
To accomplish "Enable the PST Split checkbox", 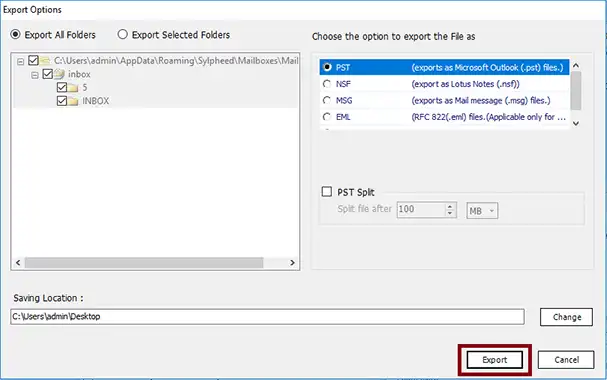I will pyautogui.click(x=327, y=192).
